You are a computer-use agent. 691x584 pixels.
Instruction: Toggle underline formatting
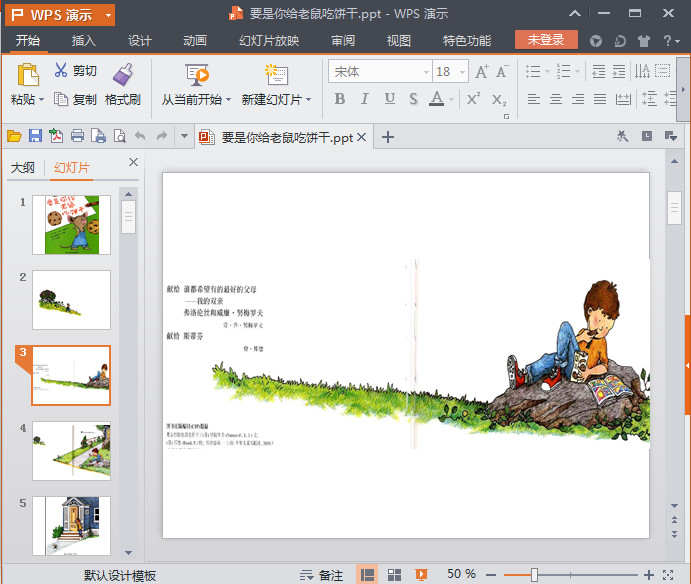(x=390, y=99)
